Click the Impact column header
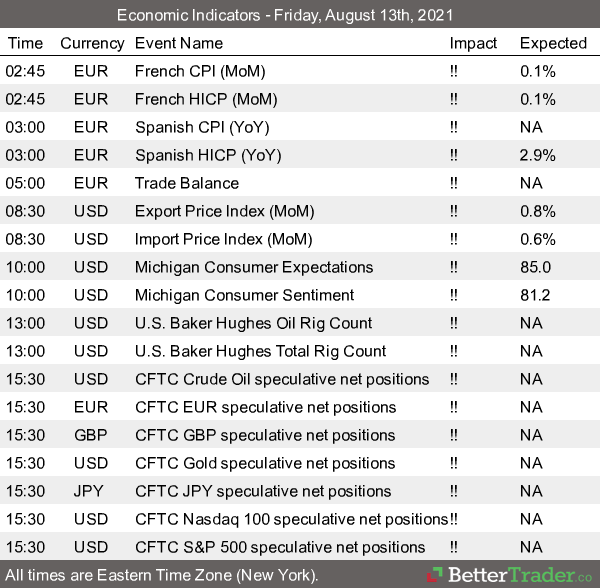The height and width of the screenshot is (588, 600). (x=473, y=43)
